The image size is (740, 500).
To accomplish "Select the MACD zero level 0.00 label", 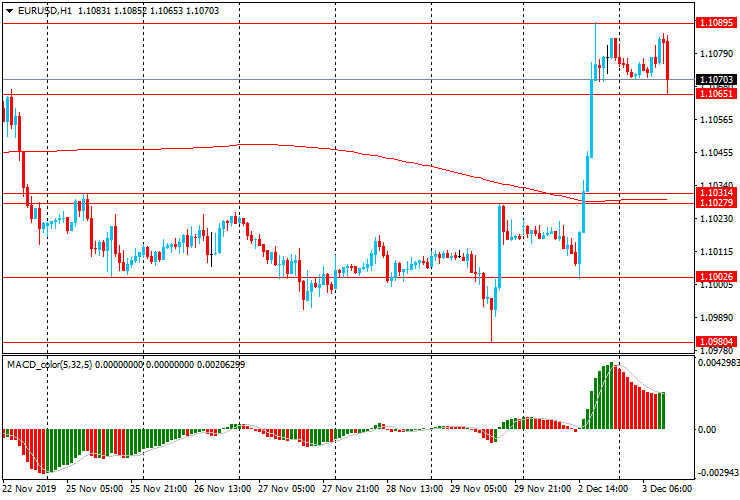I will tap(707, 430).
